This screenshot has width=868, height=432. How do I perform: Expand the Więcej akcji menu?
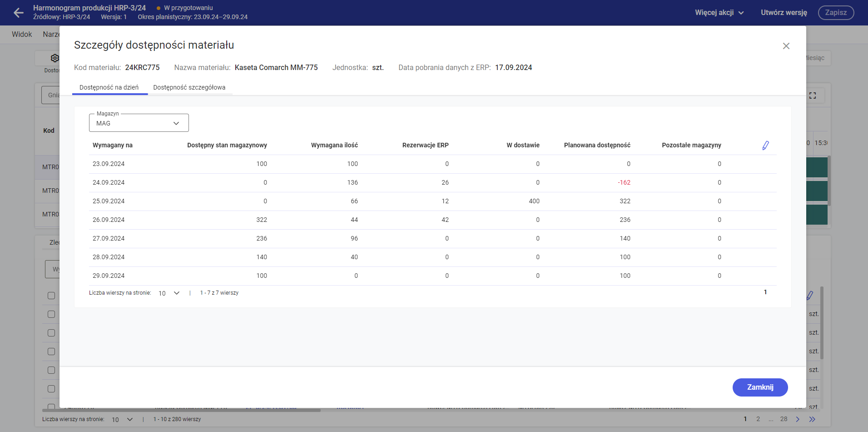click(719, 13)
